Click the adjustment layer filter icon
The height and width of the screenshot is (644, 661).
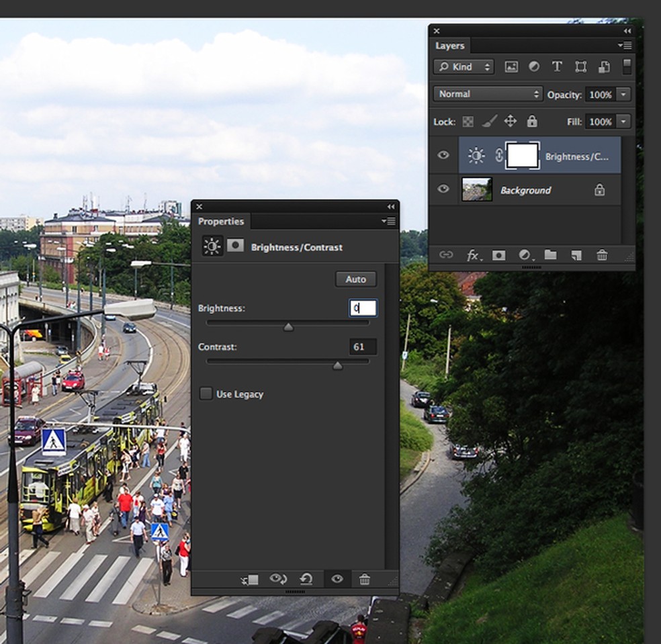click(534, 67)
